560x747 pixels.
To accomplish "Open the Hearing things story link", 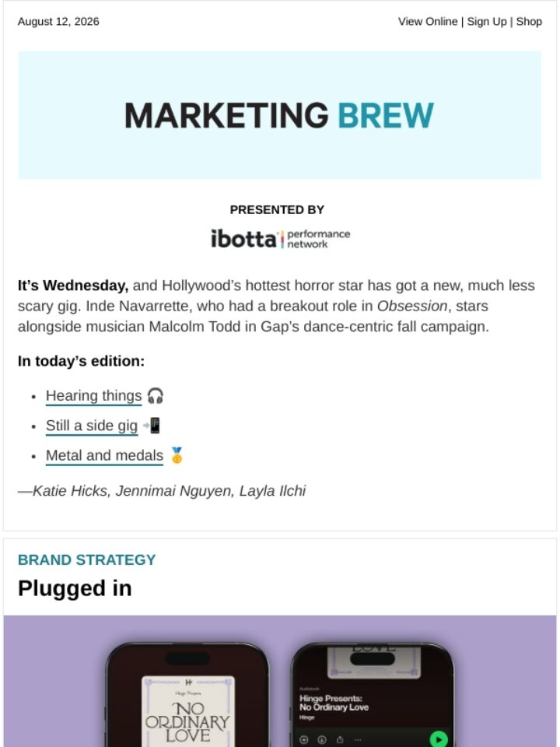I will pyautogui.click(x=94, y=396).
